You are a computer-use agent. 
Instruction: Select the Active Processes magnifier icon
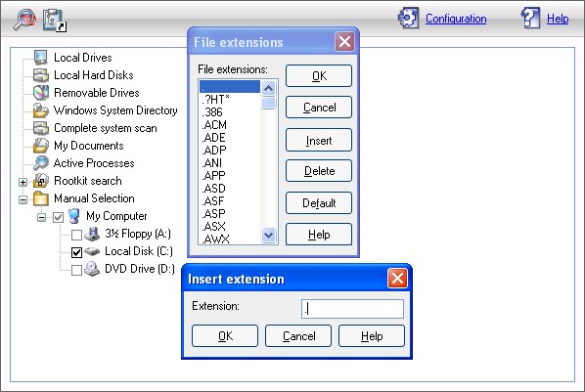(40, 163)
